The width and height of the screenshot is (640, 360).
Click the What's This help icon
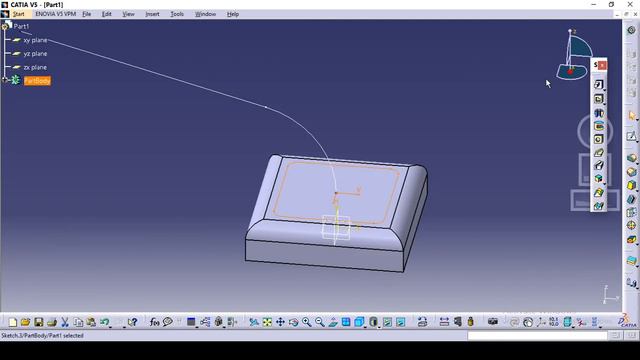pyautogui.click(x=132, y=322)
